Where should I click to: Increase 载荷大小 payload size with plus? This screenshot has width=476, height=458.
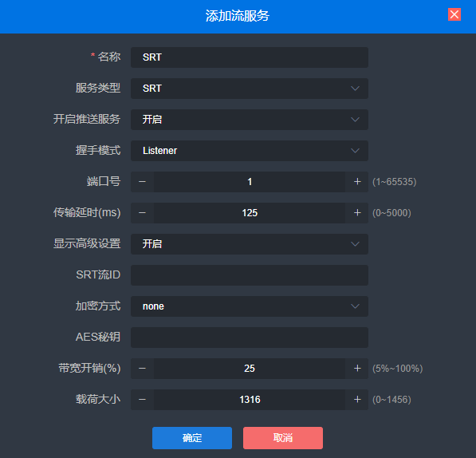(x=357, y=400)
